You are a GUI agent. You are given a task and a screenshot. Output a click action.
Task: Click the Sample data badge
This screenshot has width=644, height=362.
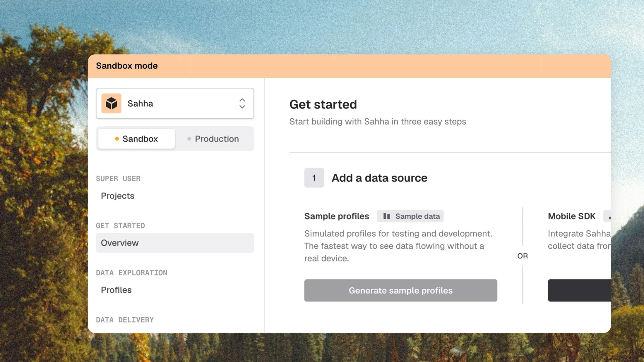point(410,216)
